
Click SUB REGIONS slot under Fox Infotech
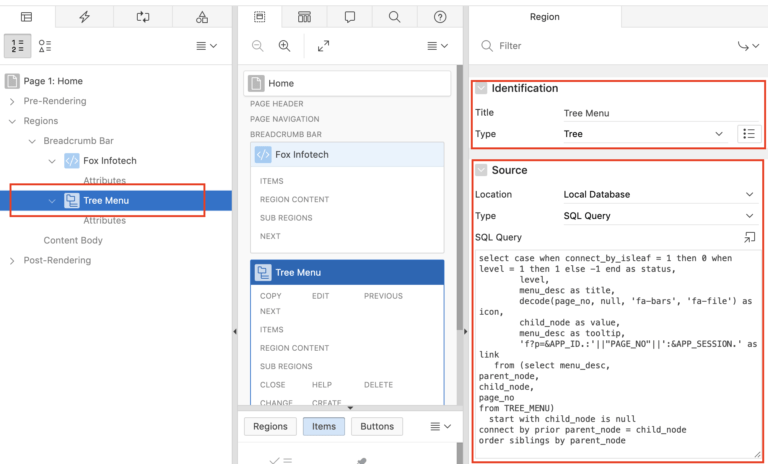(x=286, y=218)
